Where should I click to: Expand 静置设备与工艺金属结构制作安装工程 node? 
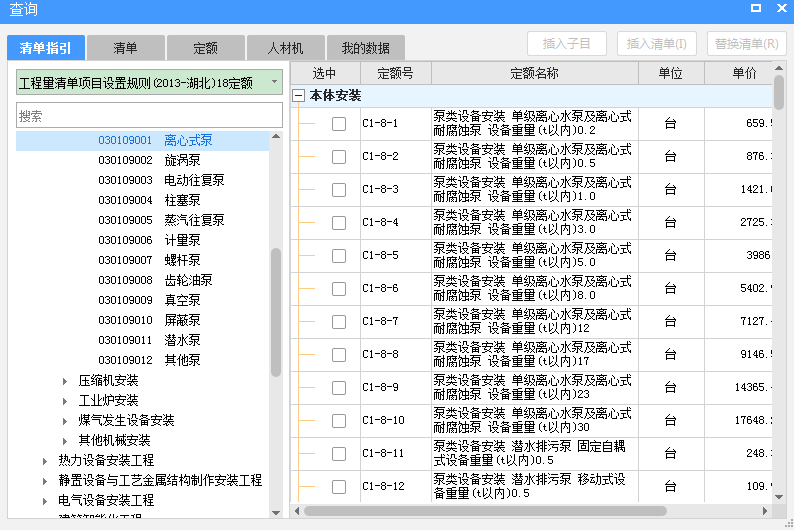(x=45, y=481)
